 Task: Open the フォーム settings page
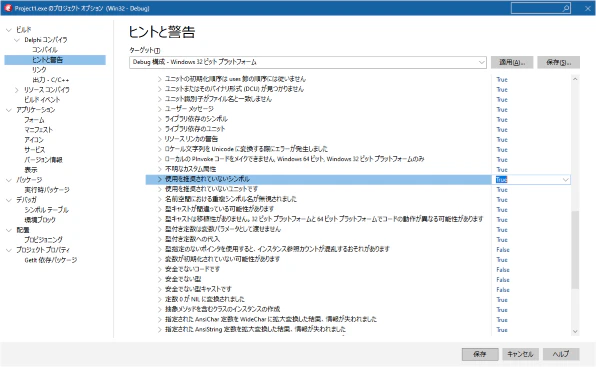click(34, 120)
